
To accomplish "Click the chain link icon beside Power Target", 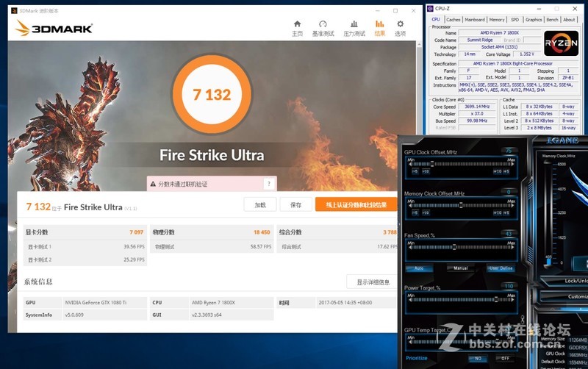I will coord(522,320).
